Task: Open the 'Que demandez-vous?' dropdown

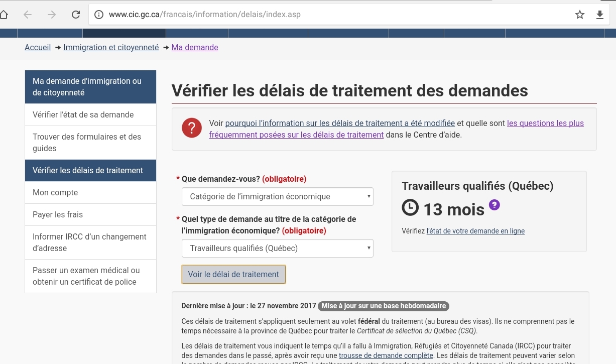Action: (277, 196)
